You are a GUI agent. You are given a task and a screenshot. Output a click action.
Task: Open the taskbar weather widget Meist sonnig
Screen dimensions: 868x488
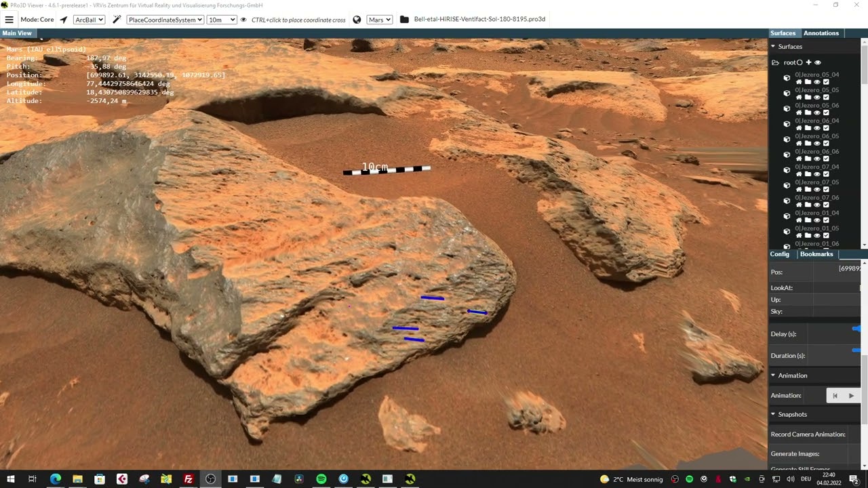point(631,479)
